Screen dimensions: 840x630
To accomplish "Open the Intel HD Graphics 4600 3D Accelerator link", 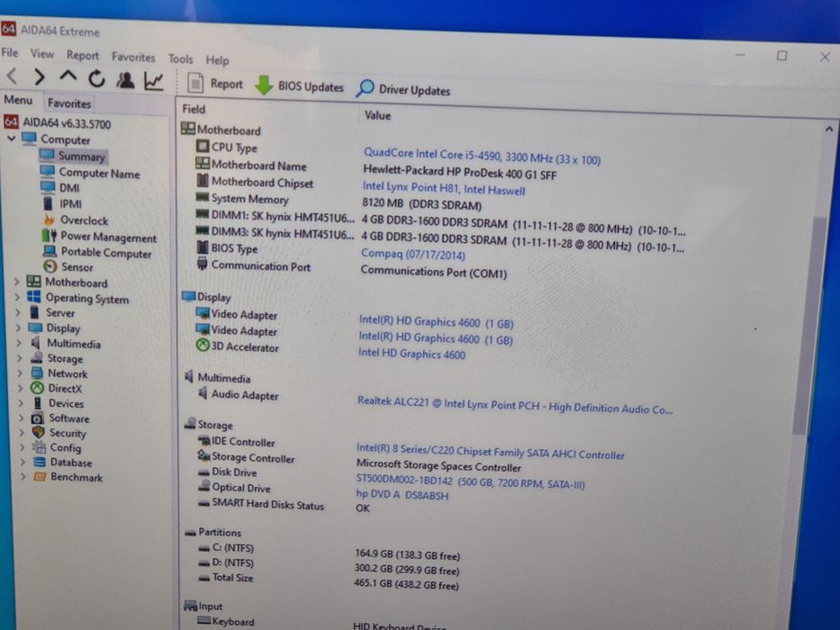I will coord(411,353).
